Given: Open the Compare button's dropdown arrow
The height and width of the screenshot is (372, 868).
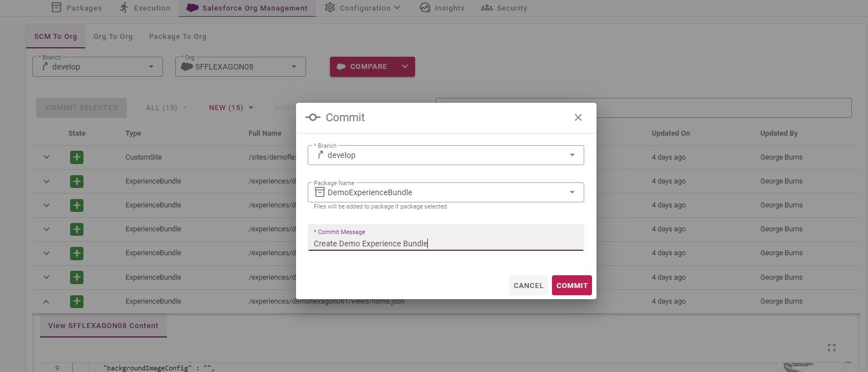Looking at the screenshot, I should [x=405, y=67].
